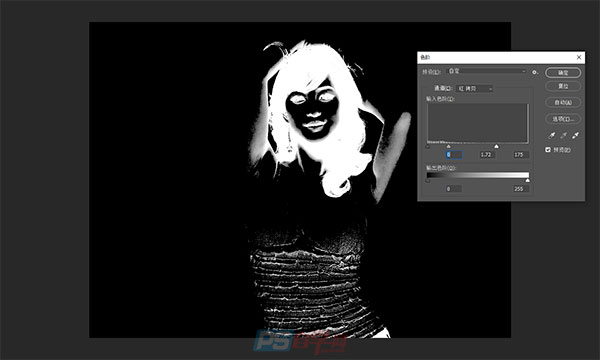Click the Auto button
Screen dimensions: 600x360
click(x=563, y=102)
